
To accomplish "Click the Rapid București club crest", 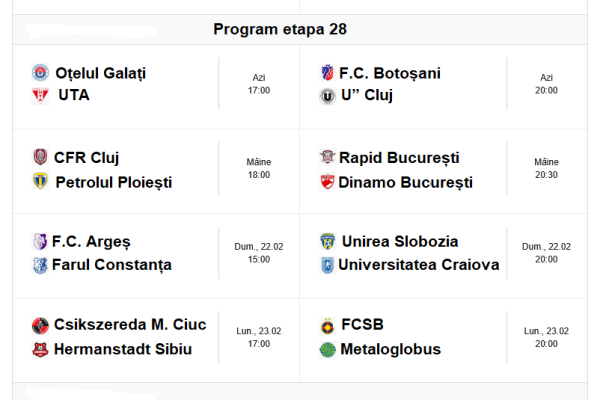I will tap(327, 158).
